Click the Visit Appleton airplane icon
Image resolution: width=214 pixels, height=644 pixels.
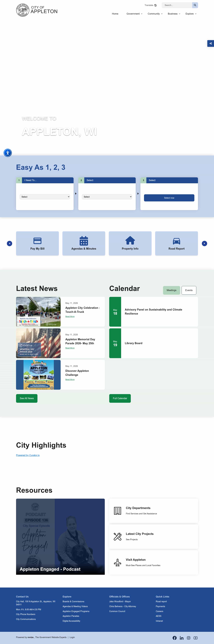tap(118, 563)
